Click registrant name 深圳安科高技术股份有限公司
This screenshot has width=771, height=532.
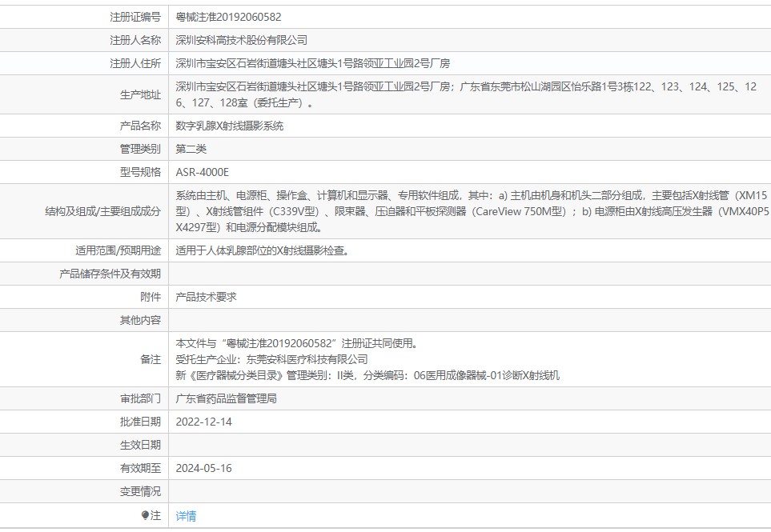(x=242, y=40)
